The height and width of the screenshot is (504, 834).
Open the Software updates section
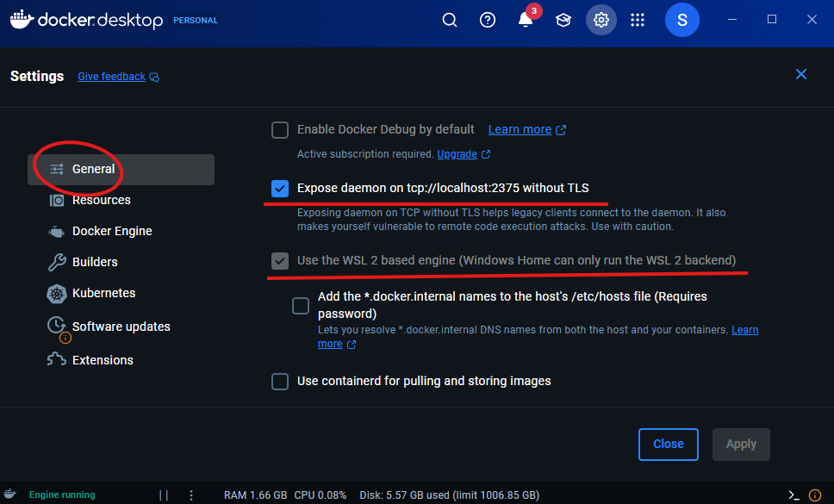point(121,327)
